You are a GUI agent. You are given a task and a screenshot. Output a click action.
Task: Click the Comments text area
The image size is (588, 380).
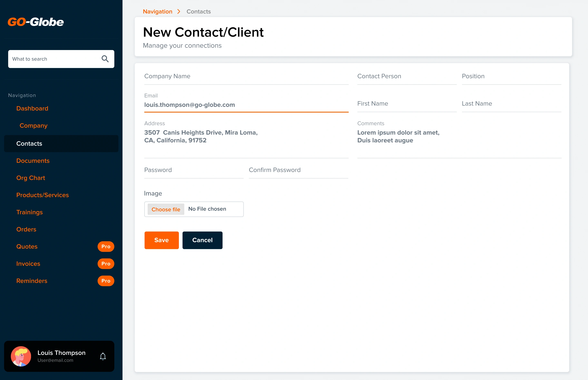459,139
